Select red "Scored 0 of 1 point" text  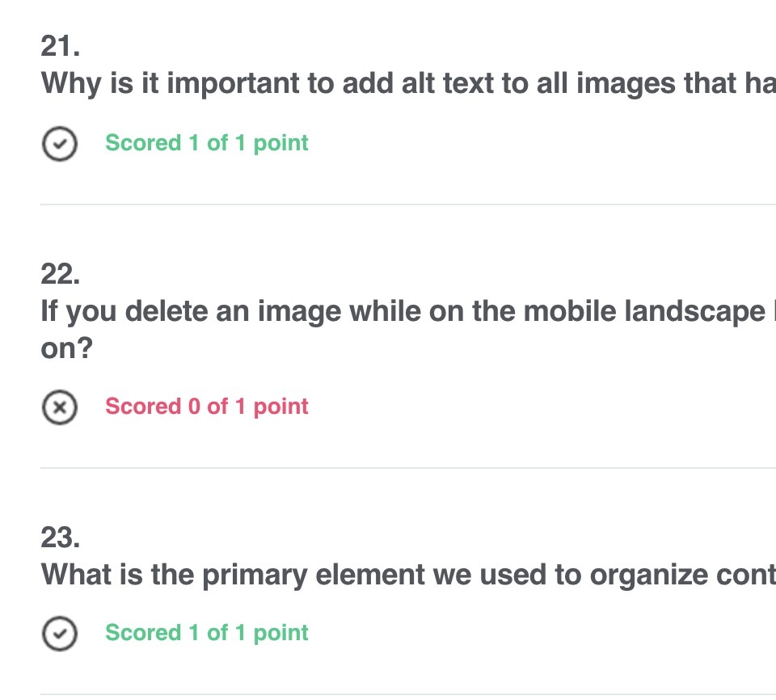pos(207,407)
